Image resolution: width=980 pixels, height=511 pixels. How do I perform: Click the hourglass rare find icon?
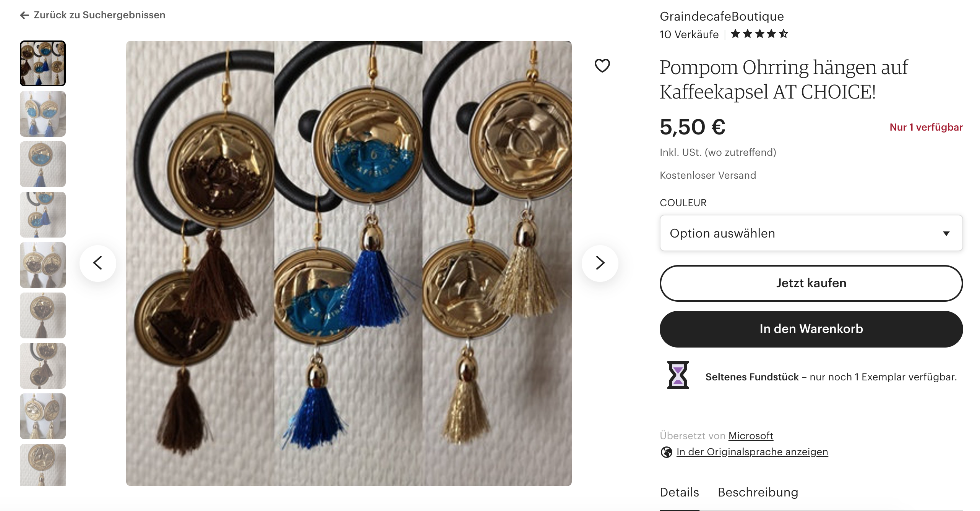click(x=678, y=375)
